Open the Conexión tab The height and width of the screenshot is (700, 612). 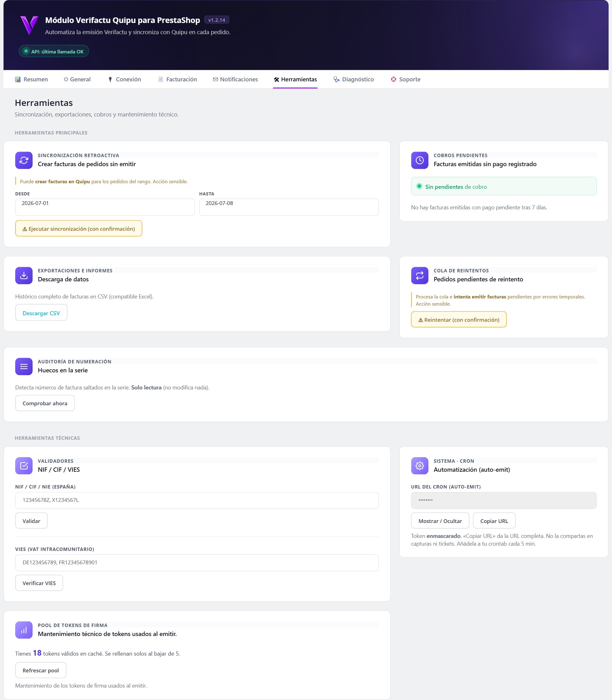125,79
